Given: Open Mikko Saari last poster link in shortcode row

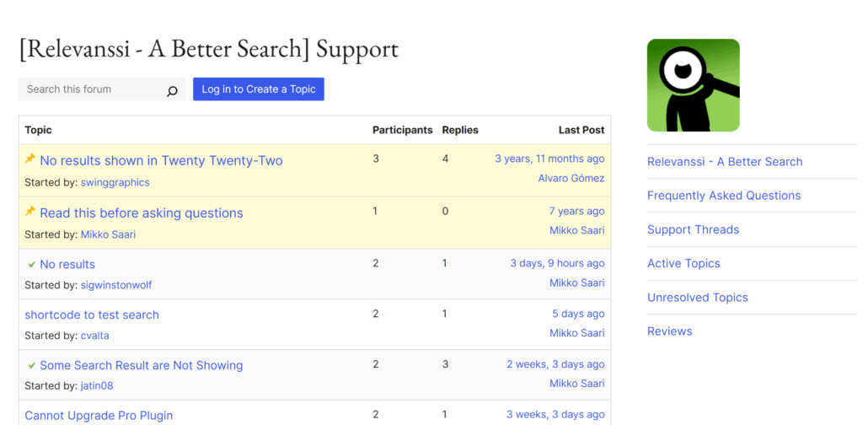Looking at the screenshot, I should (x=576, y=333).
